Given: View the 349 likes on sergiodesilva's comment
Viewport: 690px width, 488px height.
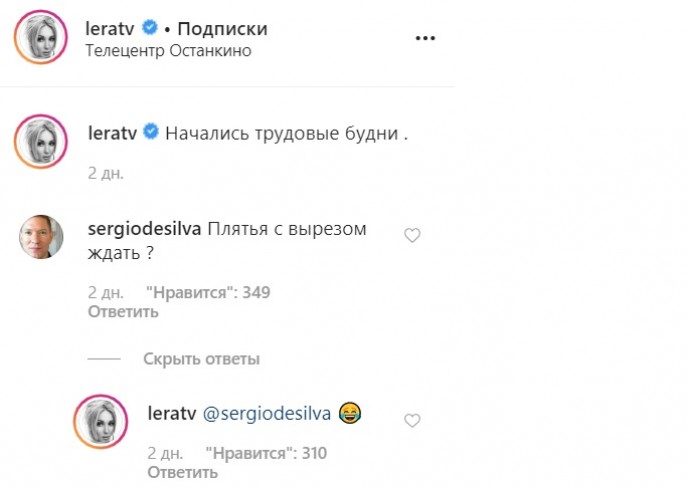Looking at the screenshot, I should coord(208,293).
